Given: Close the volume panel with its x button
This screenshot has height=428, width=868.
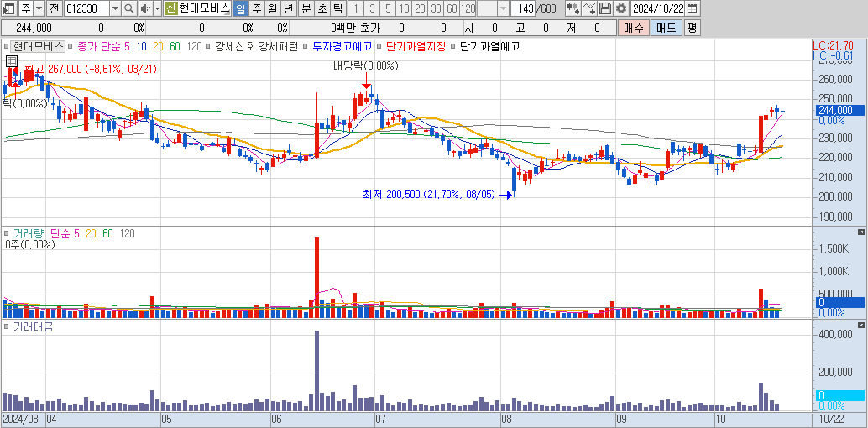Looking at the screenshot, I should tap(860, 232).
